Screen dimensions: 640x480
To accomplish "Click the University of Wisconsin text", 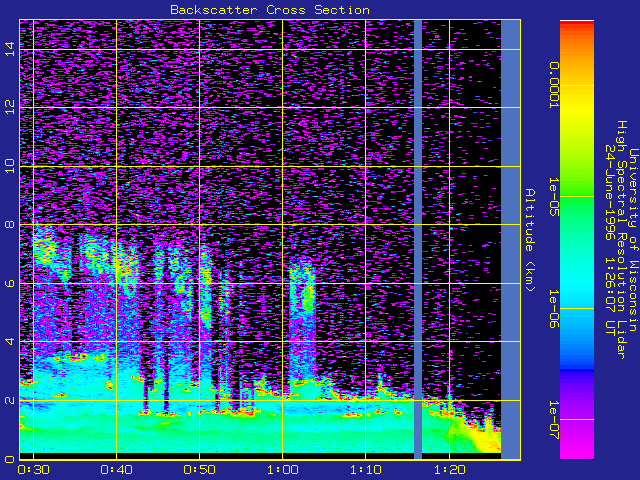I will pyautogui.click(x=633, y=240).
